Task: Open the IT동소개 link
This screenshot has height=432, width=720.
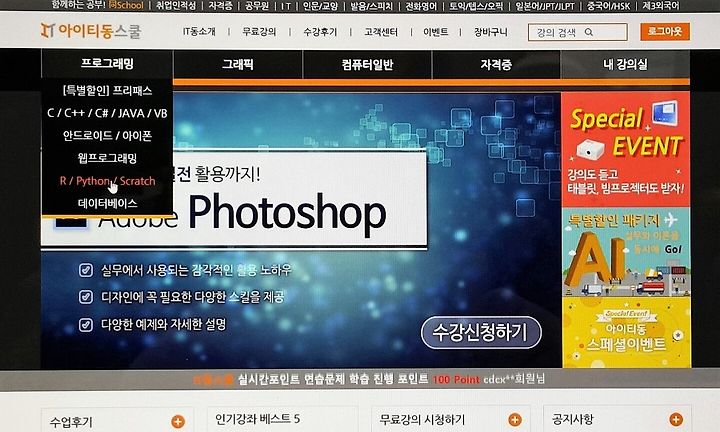Action: pos(199,32)
